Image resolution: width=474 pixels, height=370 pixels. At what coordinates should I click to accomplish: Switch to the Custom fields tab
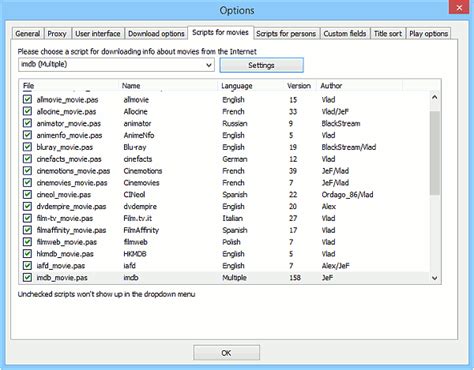pyautogui.click(x=345, y=34)
